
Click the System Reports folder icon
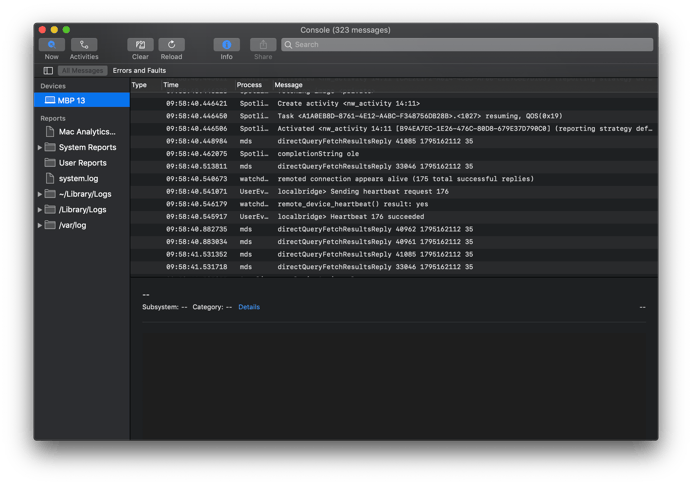point(50,147)
